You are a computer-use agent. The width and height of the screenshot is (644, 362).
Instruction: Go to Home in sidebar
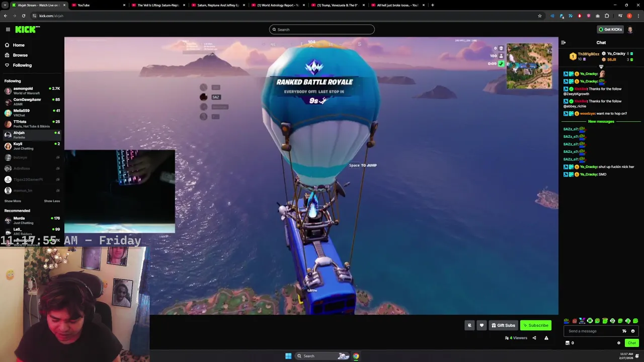click(19, 45)
